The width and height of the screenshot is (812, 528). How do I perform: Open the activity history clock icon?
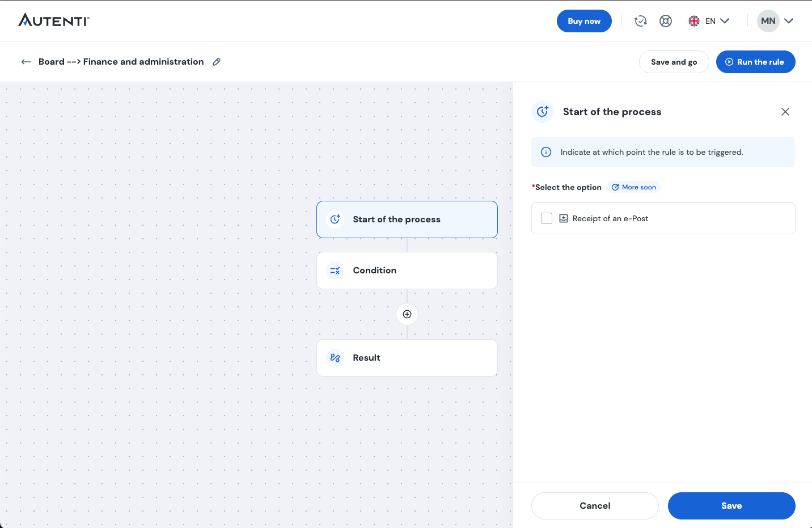(x=641, y=21)
